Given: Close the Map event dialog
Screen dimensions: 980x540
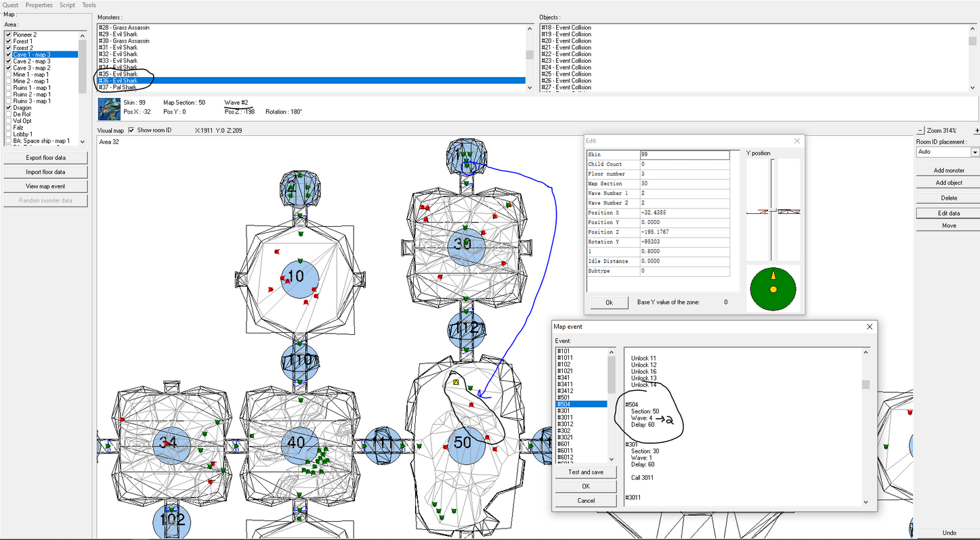Looking at the screenshot, I should point(869,327).
